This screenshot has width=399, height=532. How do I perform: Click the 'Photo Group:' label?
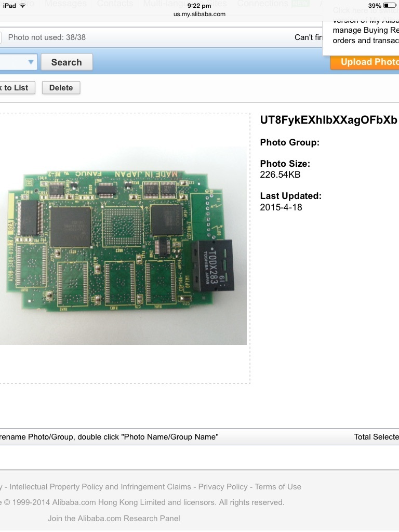290,142
